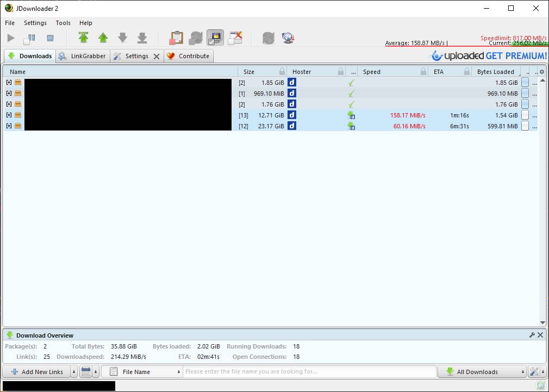Click the speed meter graph bar

point(466,43)
